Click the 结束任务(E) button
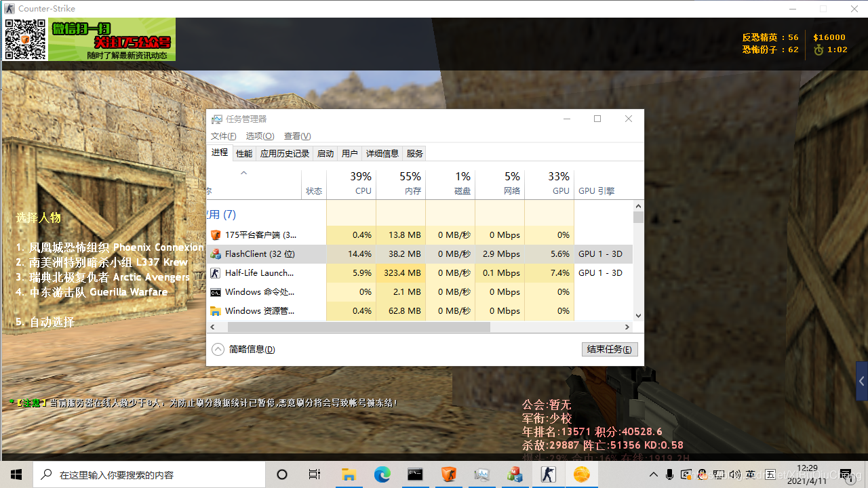The image size is (868, 488). pyautogui.click(x=610, y=350)
